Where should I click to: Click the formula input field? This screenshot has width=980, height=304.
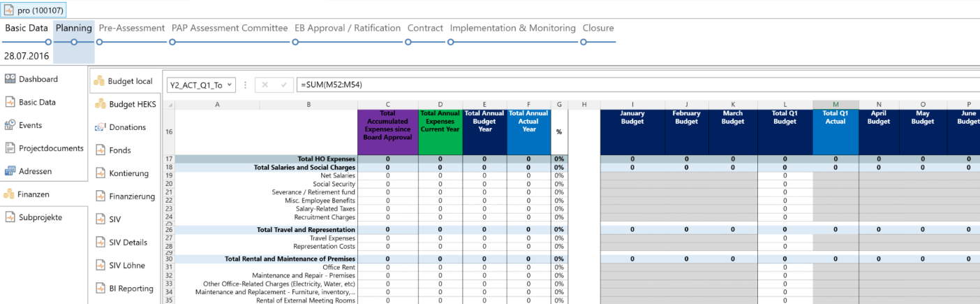pyautogui.click(x=628, y=85)
